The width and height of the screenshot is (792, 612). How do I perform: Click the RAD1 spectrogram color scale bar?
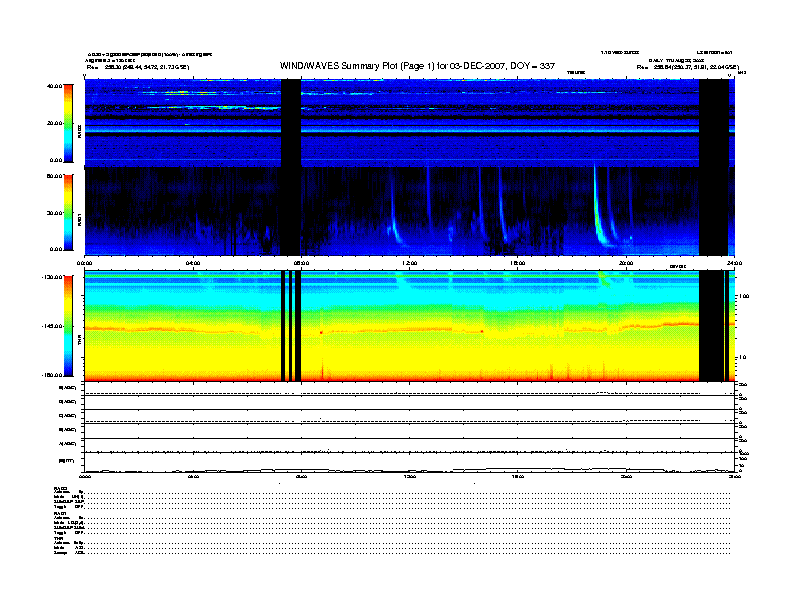tap(68, 212)
